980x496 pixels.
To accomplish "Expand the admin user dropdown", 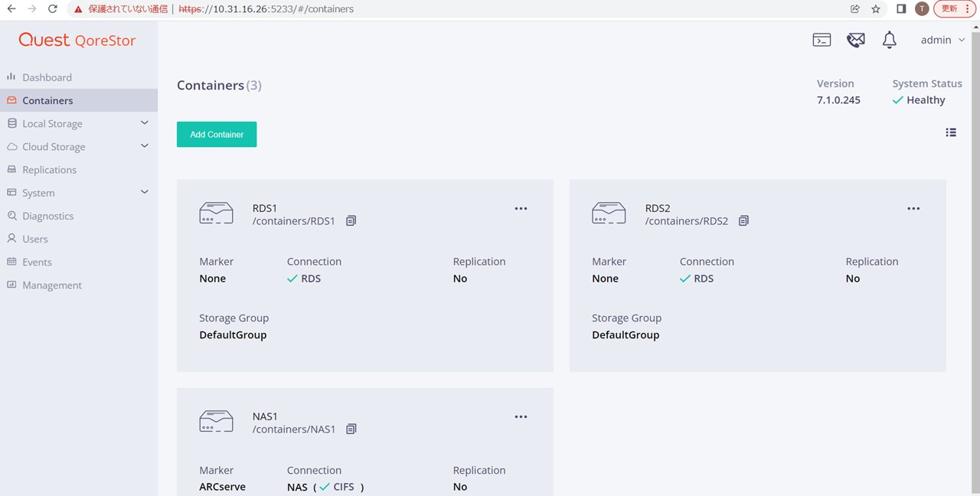I will click(x=942, y=40).
